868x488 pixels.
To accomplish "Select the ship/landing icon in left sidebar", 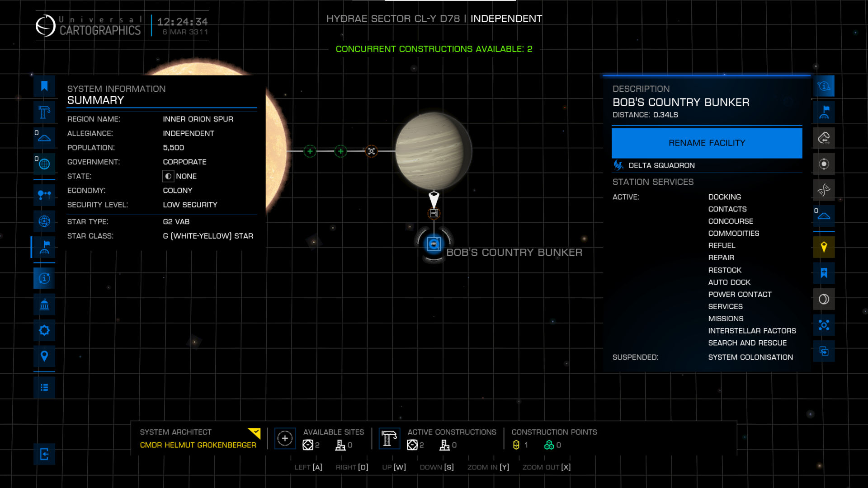I will (44, 138).
